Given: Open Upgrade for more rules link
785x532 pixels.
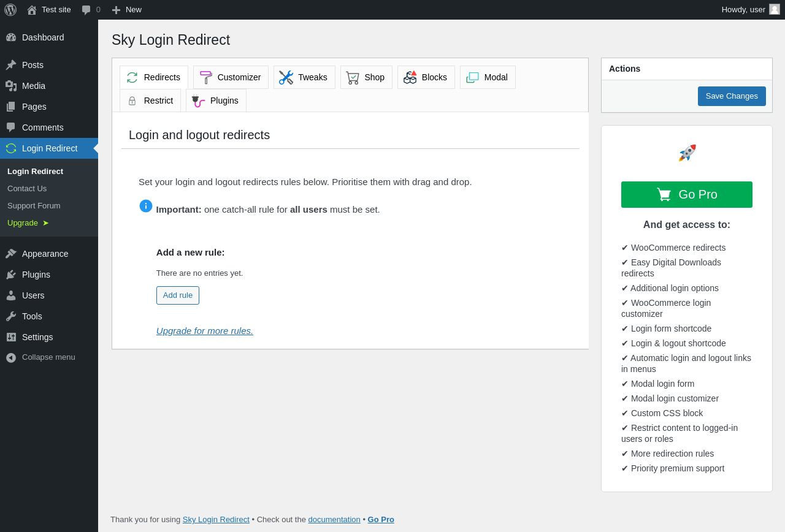Looking at the screenshot, I should (x=205, y=331).
